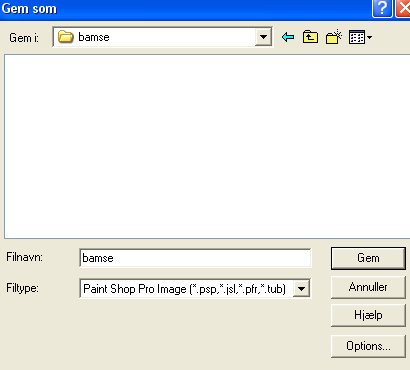Screen dimensions: 410x370
Task: Create a new folder
Action: pos(334,37)
